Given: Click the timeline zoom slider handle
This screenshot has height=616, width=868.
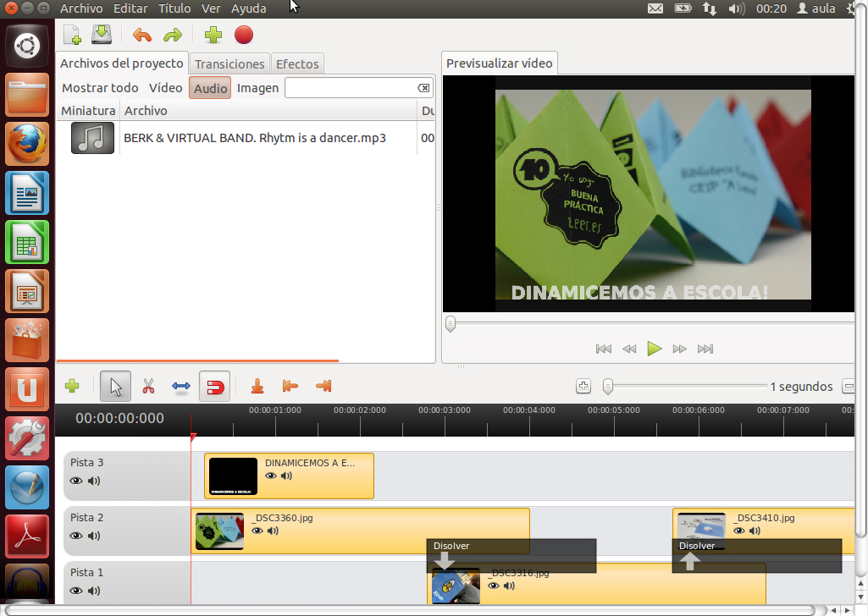Looking at the screenshot, I should (x=608, y=387).
